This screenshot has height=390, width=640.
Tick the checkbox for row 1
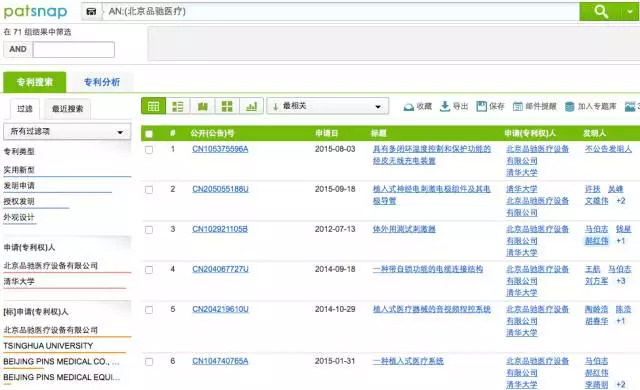(x=149, y=150)
